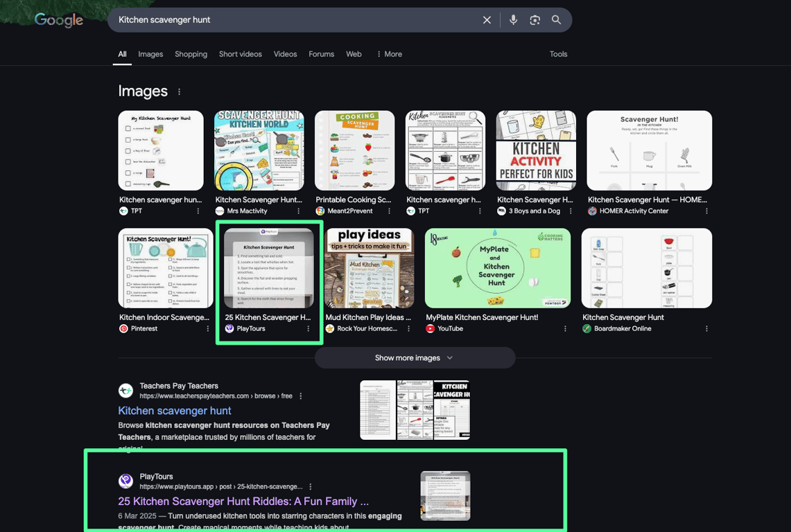Open the PlayTours result preview thumbnail
The height and width of the screenshot is (532, 791).
[446, 496]
